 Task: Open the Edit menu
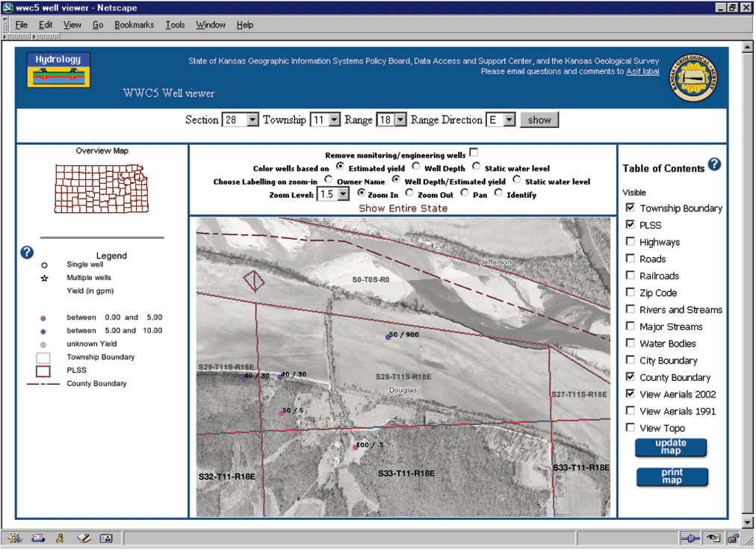pyautogui.click(x=46, y=25)
